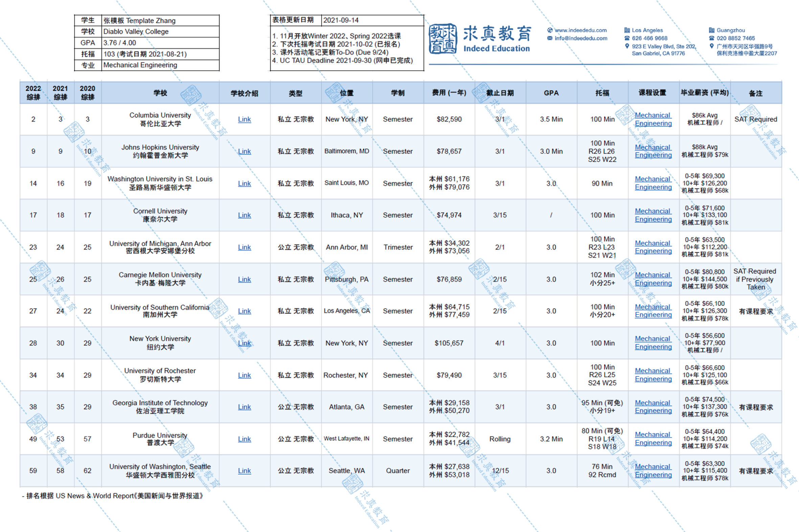
Task: Open Columbia's Mechanical Engineering curriculum link
Action: pos(653,119)
